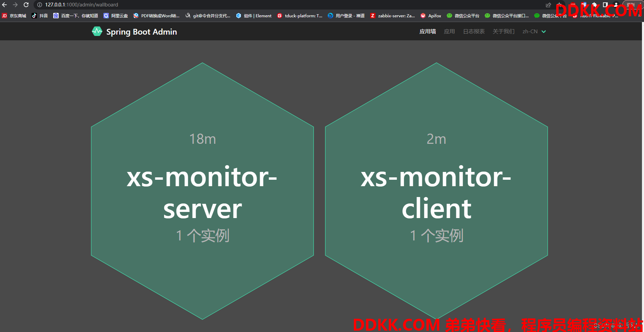Open the zh-CN language dropdown
Viewport: 644px width, 332px height.
pos(534,32)
